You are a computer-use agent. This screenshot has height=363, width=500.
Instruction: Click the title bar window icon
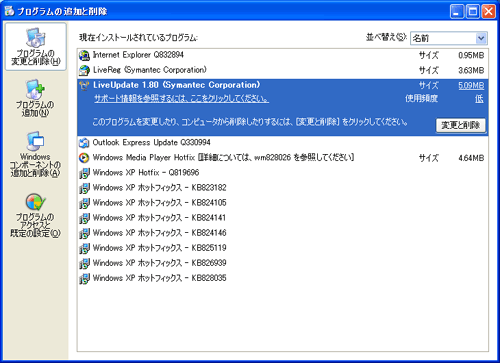9,11
